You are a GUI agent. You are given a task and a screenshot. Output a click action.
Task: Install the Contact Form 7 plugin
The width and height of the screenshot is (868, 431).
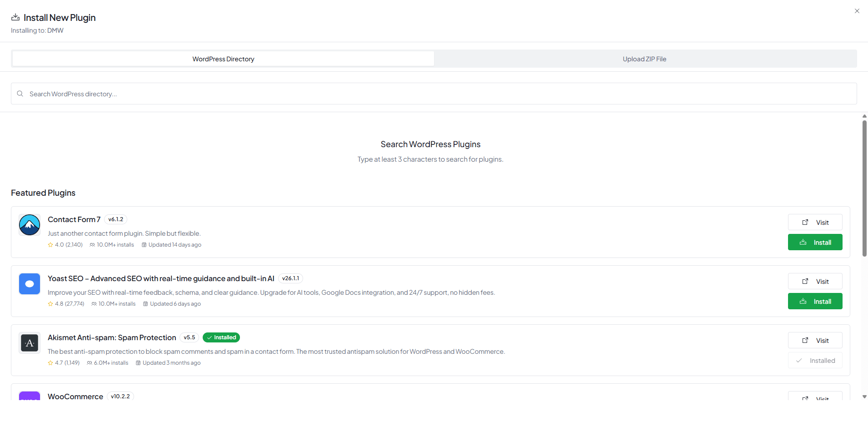coord(815,243)
